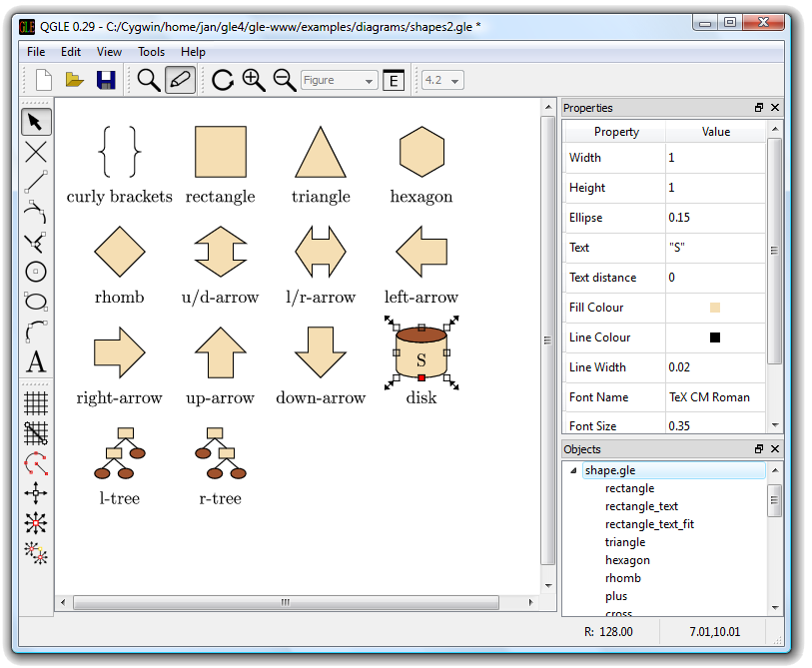Select the pointer arrow tool
Screen dimensions: 812x668
pos(36,122)
